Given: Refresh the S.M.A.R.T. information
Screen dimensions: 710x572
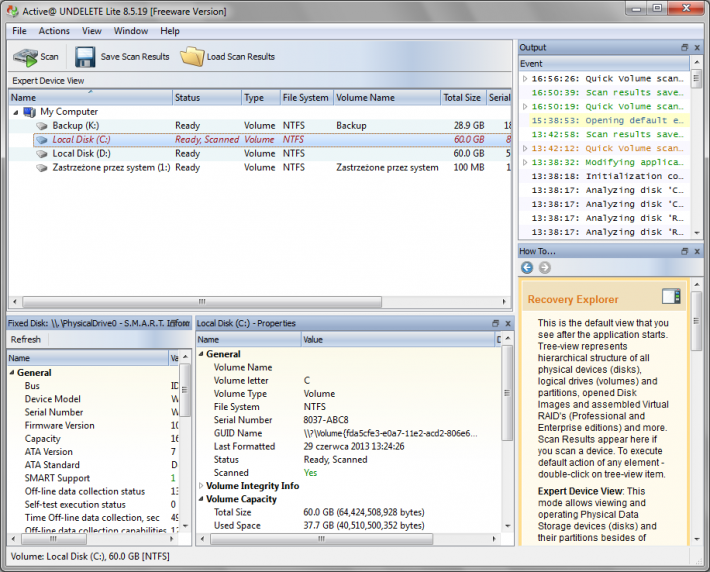Looking at the screenshot, I should (26, 340).
